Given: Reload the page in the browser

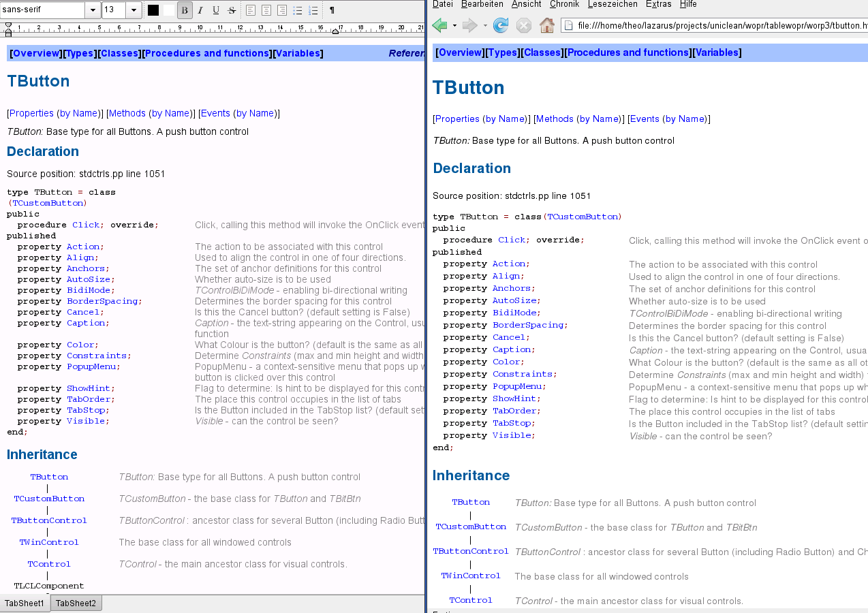Looking at the screenshot, I should click(501, 26).
